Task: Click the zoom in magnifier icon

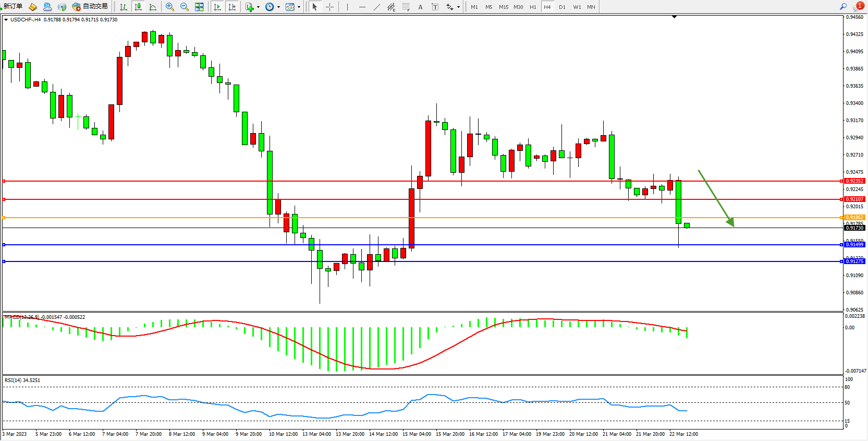Action: tap(170, 7)
